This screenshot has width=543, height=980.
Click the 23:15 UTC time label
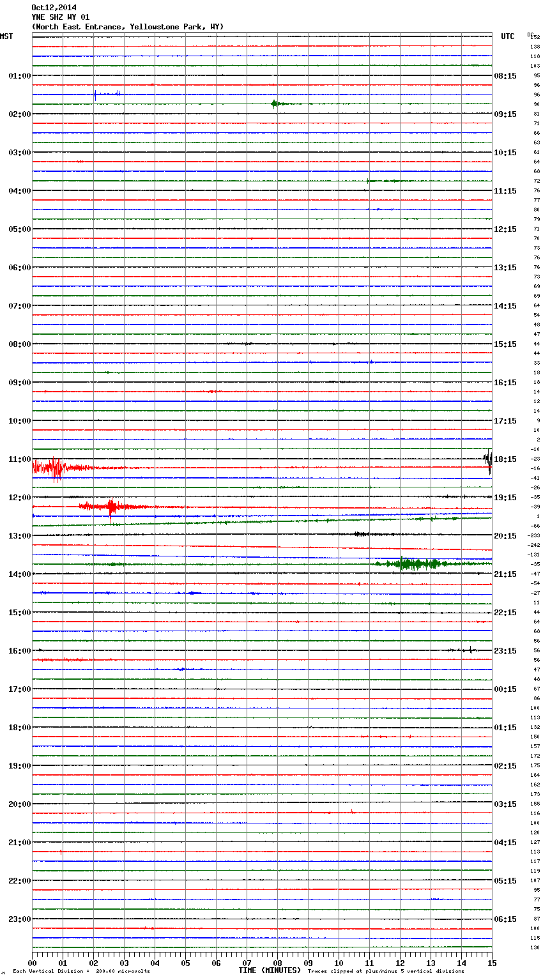pyautogui.click(x=505, y=651)
